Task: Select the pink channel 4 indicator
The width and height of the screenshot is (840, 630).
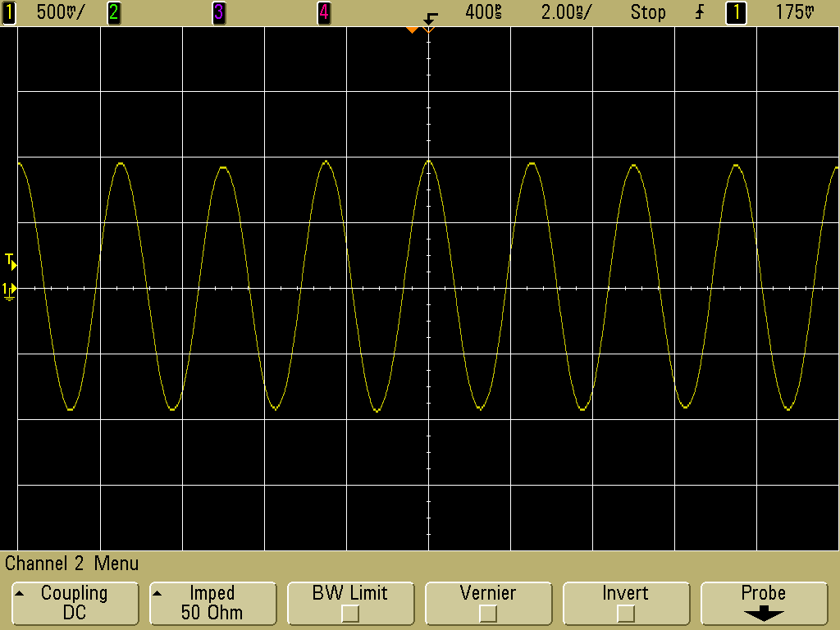Action: point(323,12)
